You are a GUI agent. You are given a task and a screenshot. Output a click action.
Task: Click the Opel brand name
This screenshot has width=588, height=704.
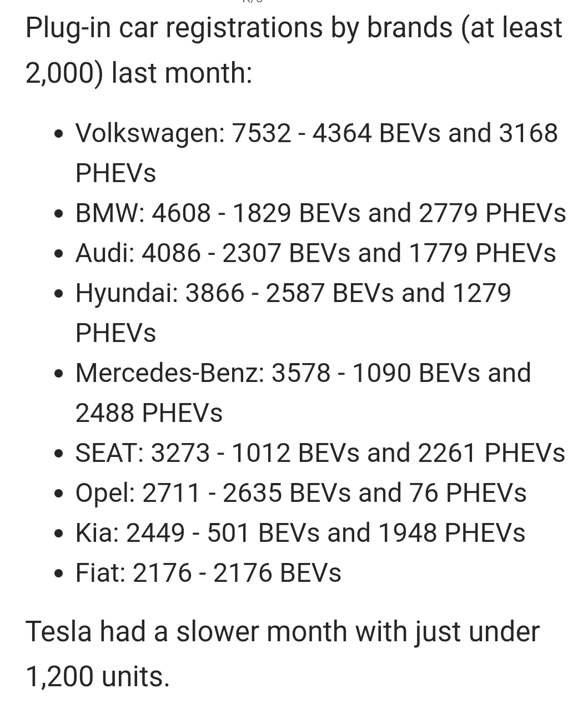click(x=104, y=493)
